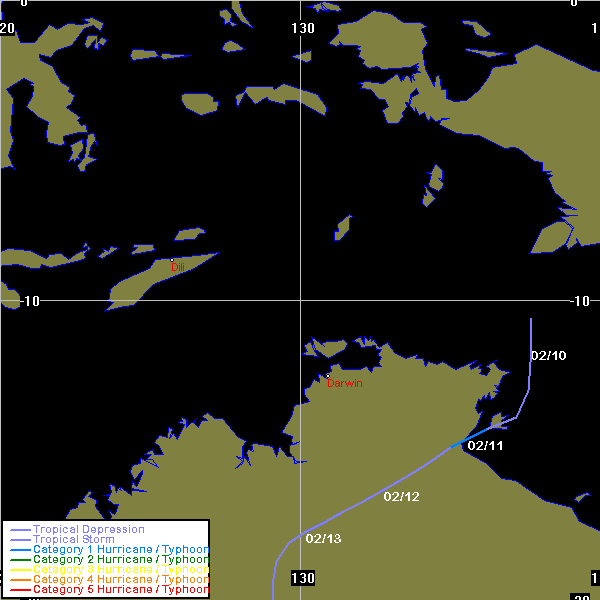Click the Darwin city marker dot
Image resolution: width=600 pixels, height=600 pixels.
click(x=328, y=376)
